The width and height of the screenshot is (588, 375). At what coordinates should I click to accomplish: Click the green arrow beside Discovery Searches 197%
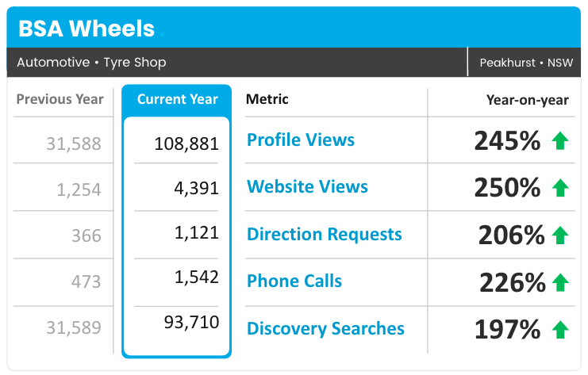click(561, 330)
